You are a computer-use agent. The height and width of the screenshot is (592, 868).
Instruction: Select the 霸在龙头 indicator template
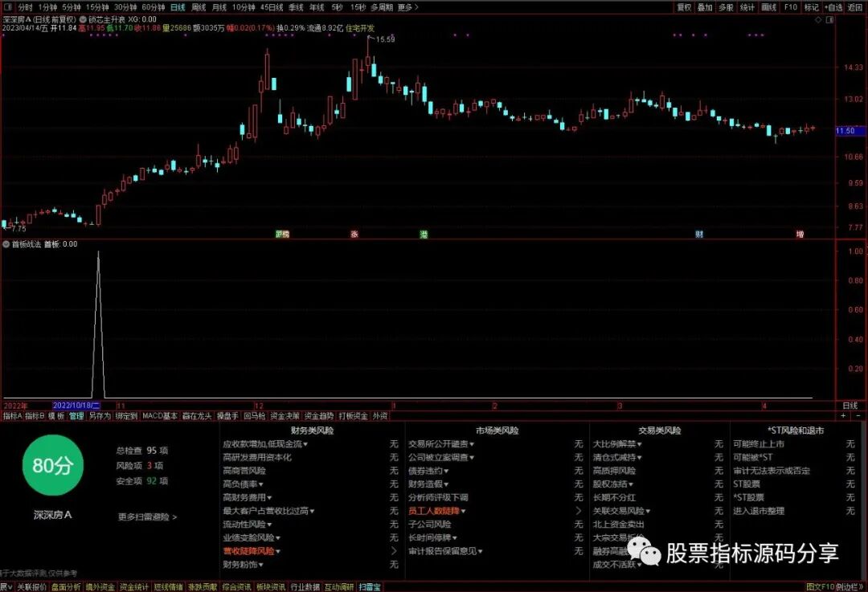pos(197,415)
